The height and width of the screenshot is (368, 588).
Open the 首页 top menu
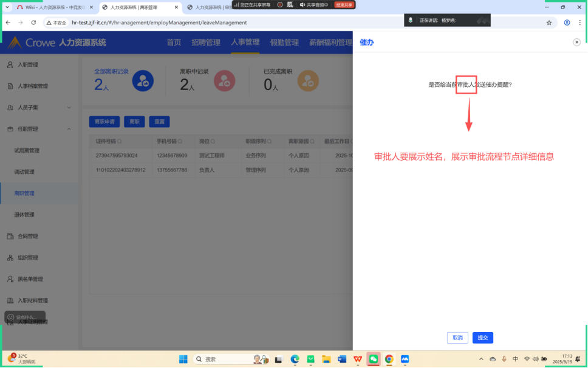pyautogui.click(x=174, y=43)
